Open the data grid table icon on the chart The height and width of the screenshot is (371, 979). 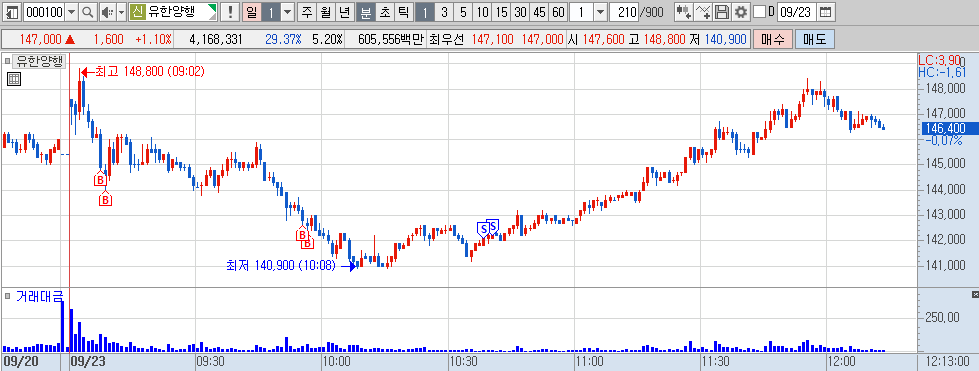(x=14, y=79)
